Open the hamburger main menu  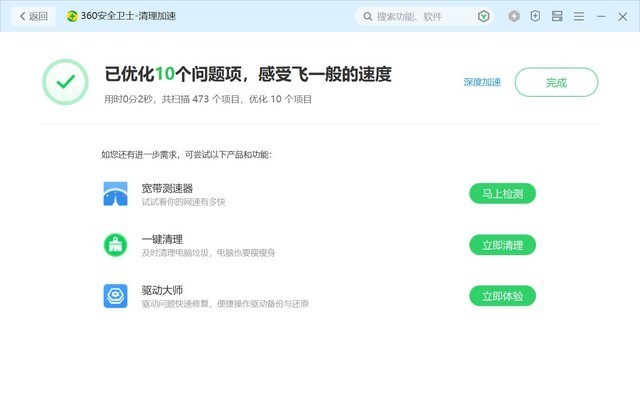tap(579, 16)
